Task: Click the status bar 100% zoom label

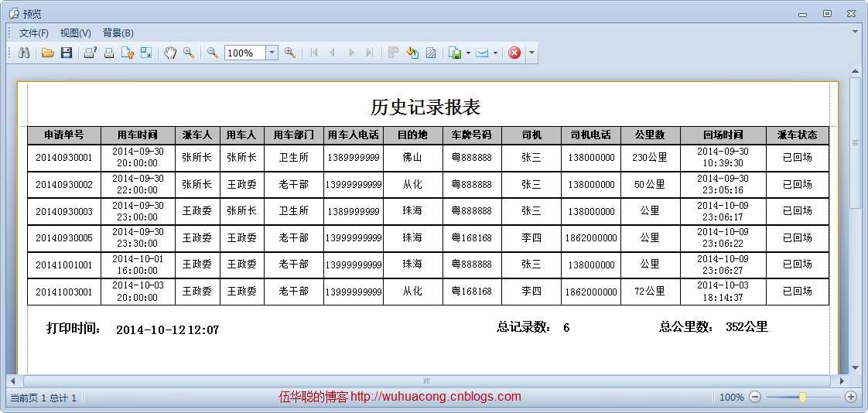Action: 731,397
